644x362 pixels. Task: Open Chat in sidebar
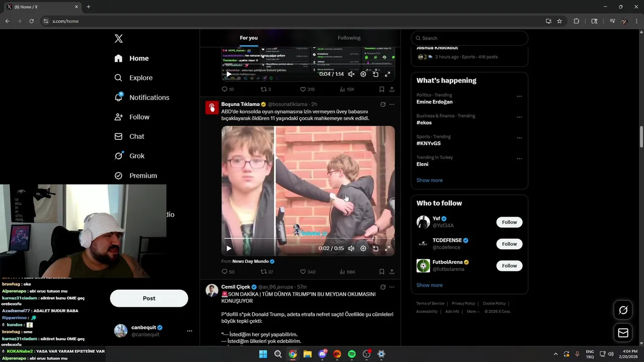129,136
